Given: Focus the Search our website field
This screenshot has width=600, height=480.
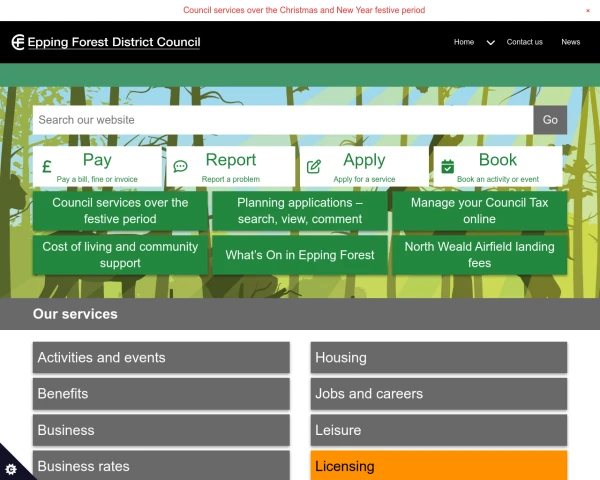Looking at the screenshot, I should [x=282, y=120].
